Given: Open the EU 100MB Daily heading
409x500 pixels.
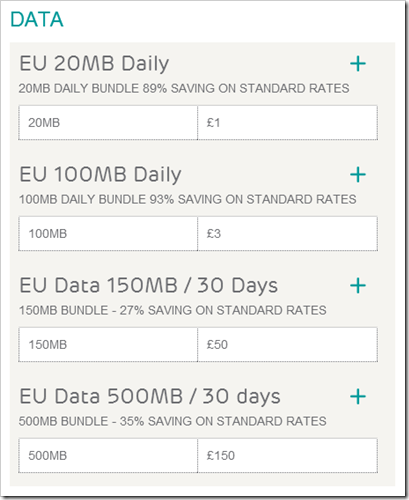Looking at the screenshot, I should 100,175.
